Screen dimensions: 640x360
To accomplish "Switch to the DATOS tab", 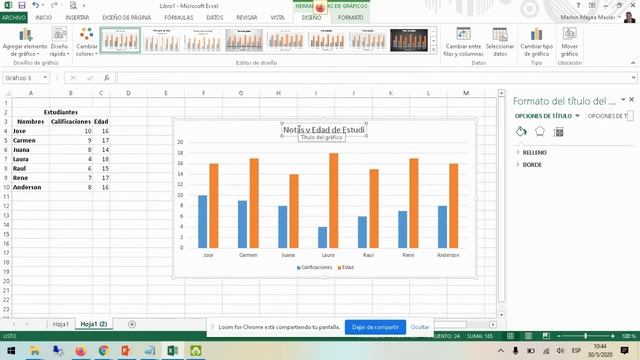I will (215, 18).
